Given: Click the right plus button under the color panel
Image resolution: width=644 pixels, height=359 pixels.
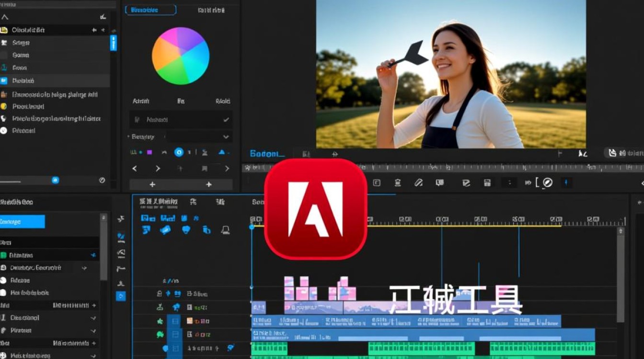Looking at the screenshot, I should (209, 184).
